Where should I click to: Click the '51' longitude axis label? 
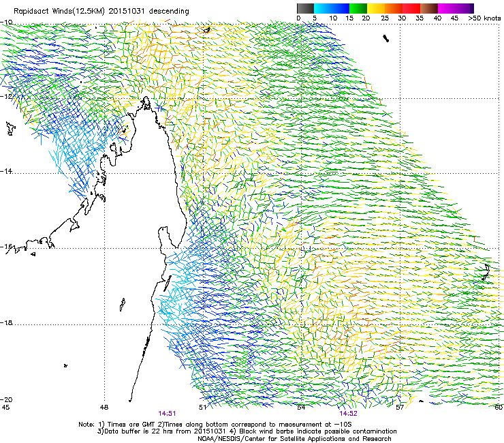click(202, 408)
